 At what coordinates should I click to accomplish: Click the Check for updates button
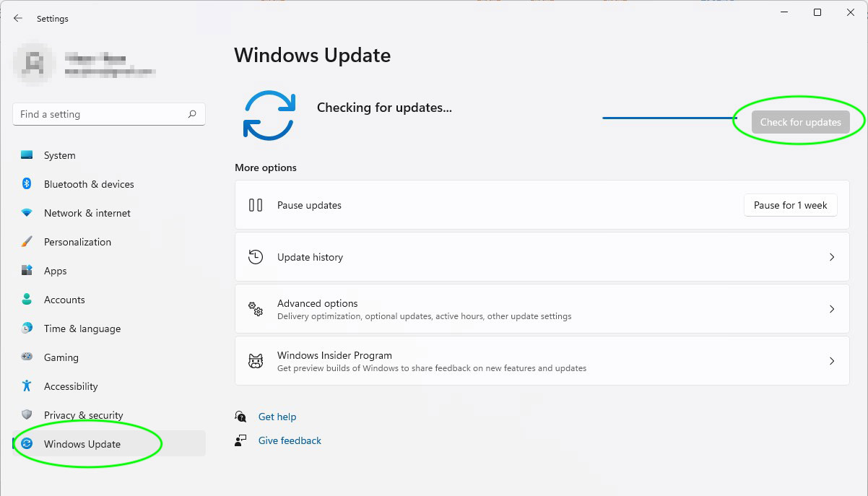click(800, 122)
